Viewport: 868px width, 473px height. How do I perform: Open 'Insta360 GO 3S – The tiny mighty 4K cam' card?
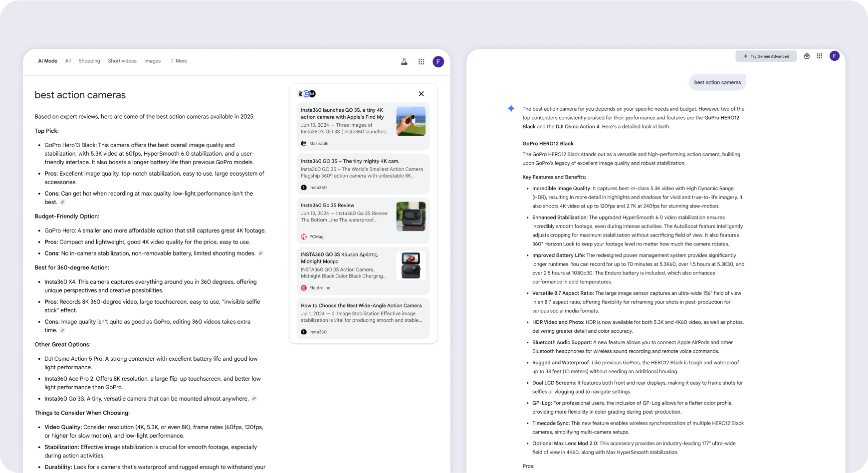click(x=363, y=174)
